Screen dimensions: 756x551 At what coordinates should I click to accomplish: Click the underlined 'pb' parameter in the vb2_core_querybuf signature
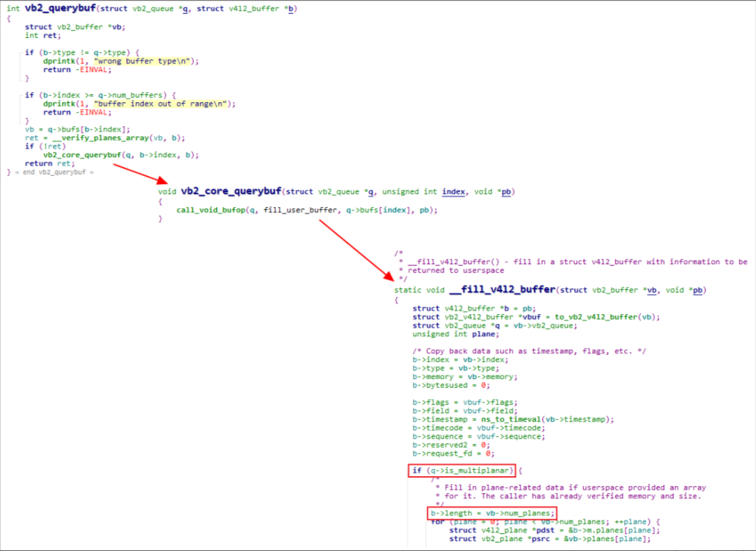point(506,192)
